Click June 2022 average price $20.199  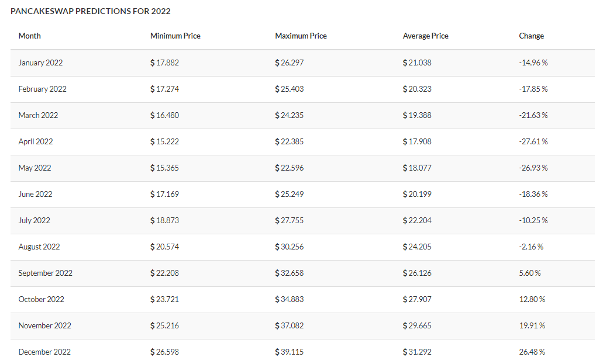pyautogui.click(x=417, y=194)
